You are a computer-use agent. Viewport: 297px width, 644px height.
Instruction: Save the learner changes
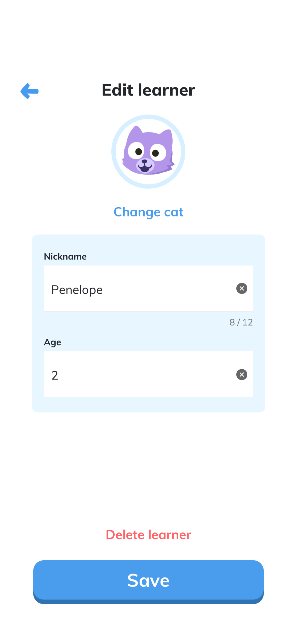148,580
